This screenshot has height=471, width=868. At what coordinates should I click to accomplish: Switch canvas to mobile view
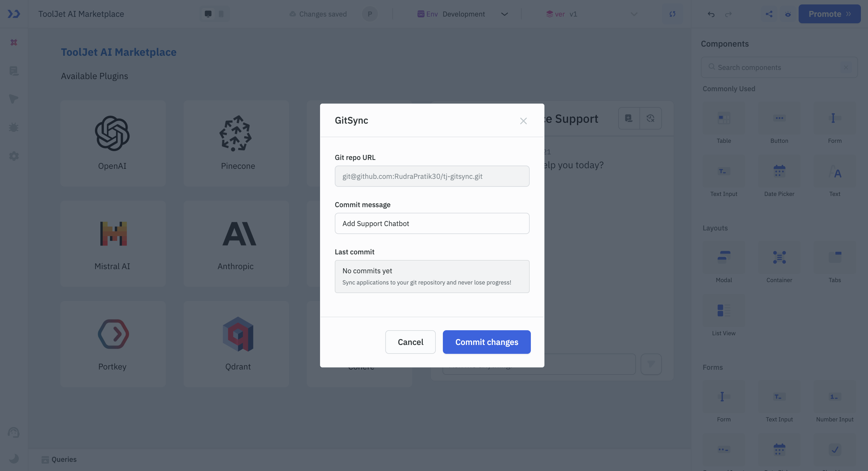(x=221, y=14)
